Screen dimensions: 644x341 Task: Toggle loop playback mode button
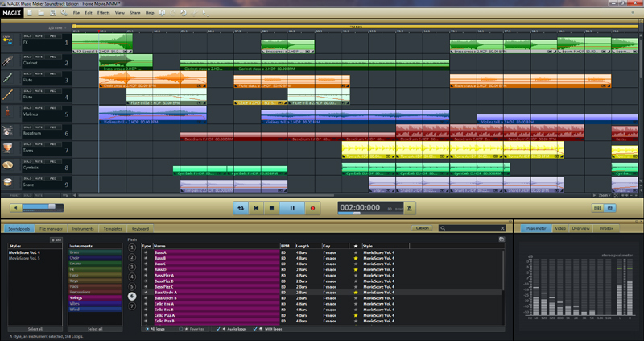click(241, 208)
